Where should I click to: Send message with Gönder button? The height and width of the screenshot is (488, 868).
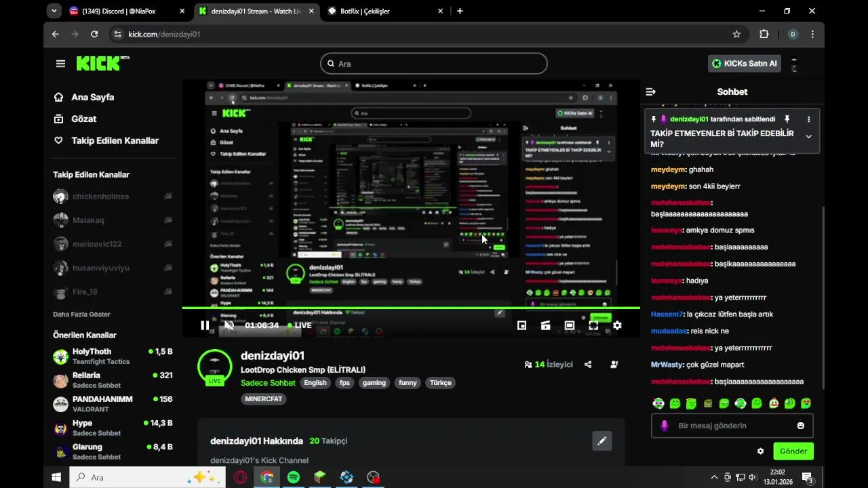tap(793, 451)
